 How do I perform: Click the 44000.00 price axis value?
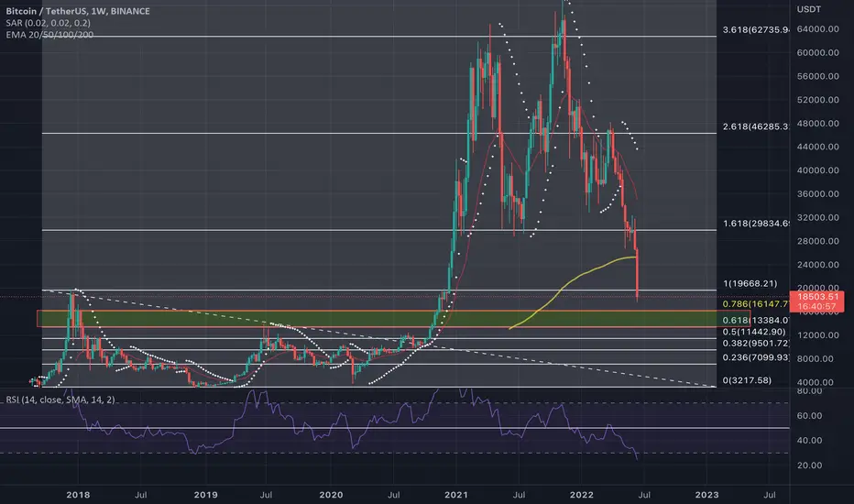pyautogui.click(x=817, y=147)
